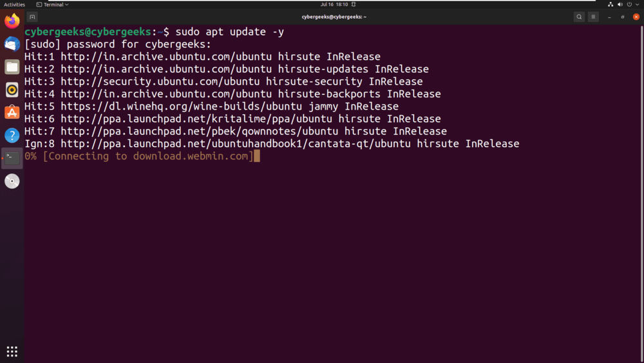This screenshot has width=644, height=363.
Task: Open the Help icon in dock
Action: point(12,135)
